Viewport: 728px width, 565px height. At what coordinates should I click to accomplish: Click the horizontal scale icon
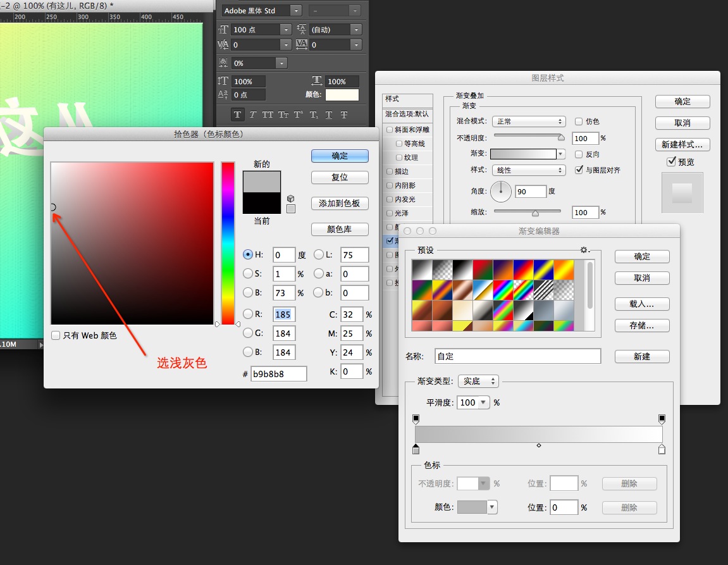click(317, 81)
